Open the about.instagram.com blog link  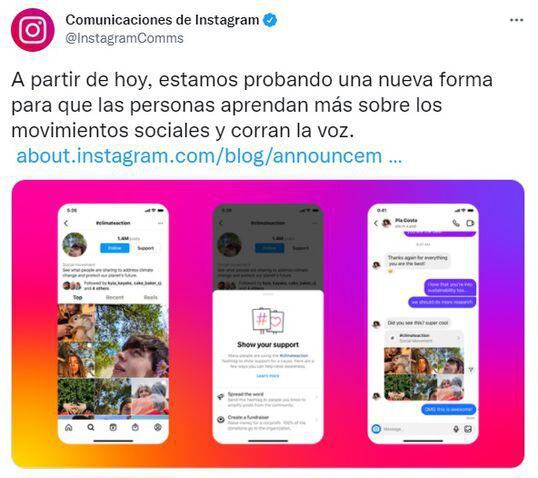pyautogui.click(x=209, y=155)
